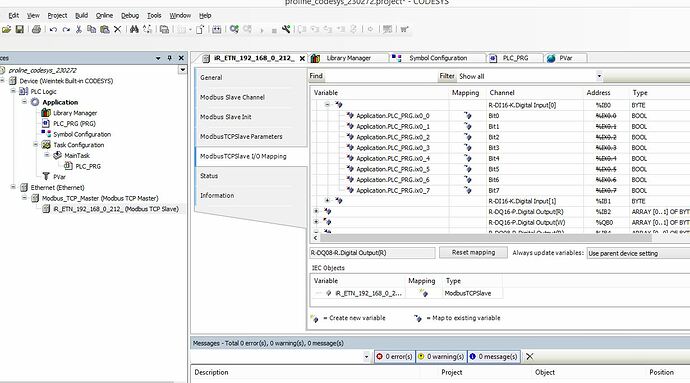Open the Tools menu

(x=154, y=15)
